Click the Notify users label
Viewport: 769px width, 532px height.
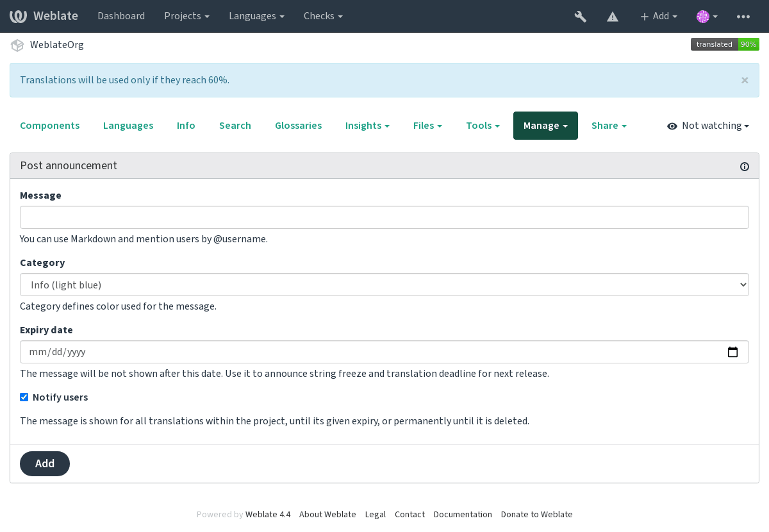60,397
